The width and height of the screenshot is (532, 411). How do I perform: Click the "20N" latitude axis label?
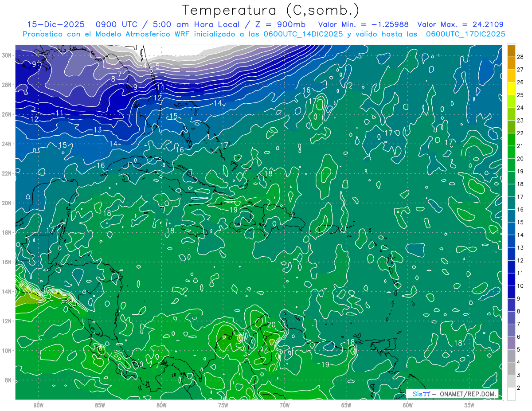click(x=7, y=203)
